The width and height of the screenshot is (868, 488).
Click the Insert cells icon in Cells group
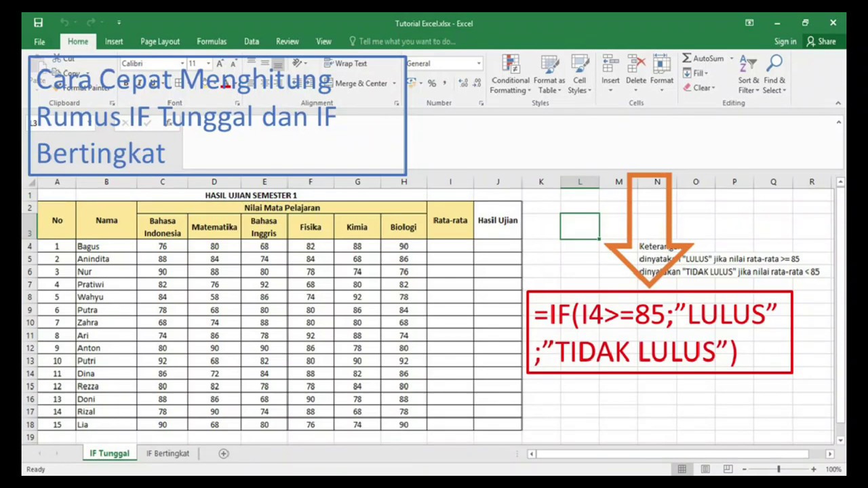[x=610, y=65]
